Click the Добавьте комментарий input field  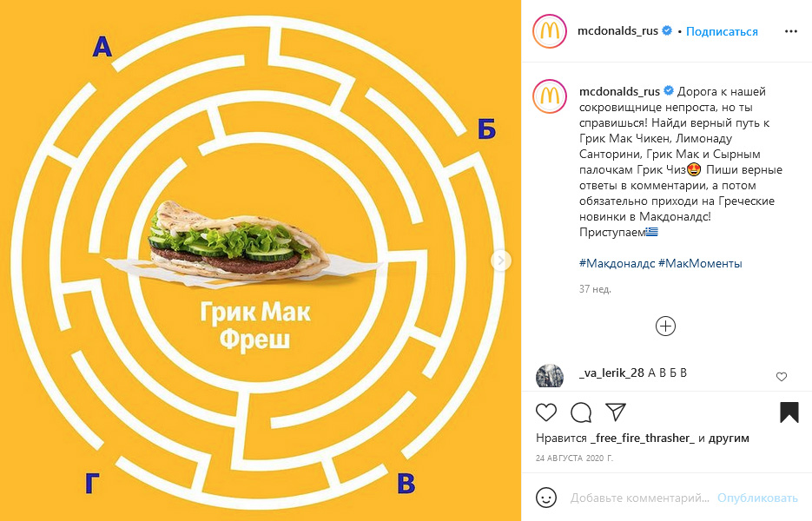point(640,498)
